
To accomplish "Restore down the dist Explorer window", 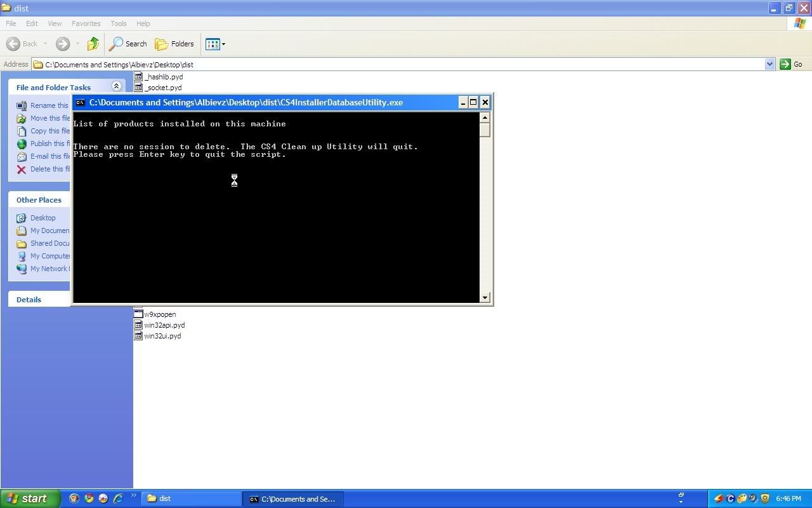I will coord(789,8).
